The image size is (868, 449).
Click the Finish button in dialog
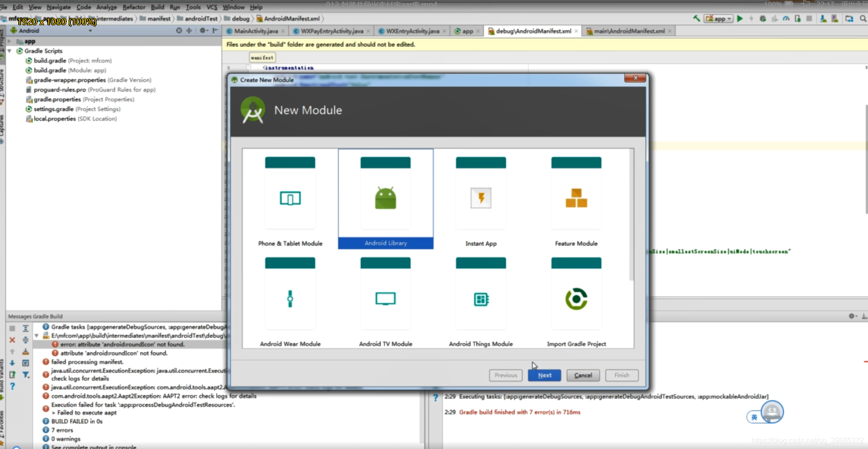[x=622, y=375]
